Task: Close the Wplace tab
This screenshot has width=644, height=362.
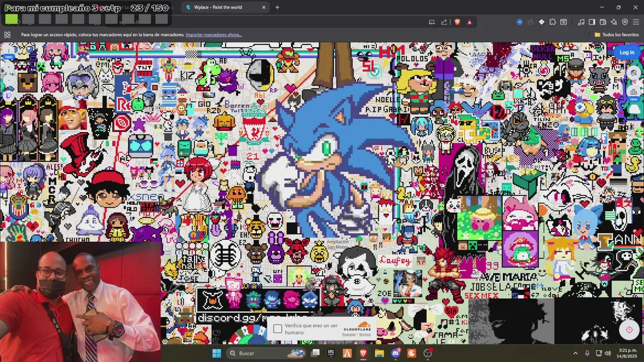Action: pos(264,7)
